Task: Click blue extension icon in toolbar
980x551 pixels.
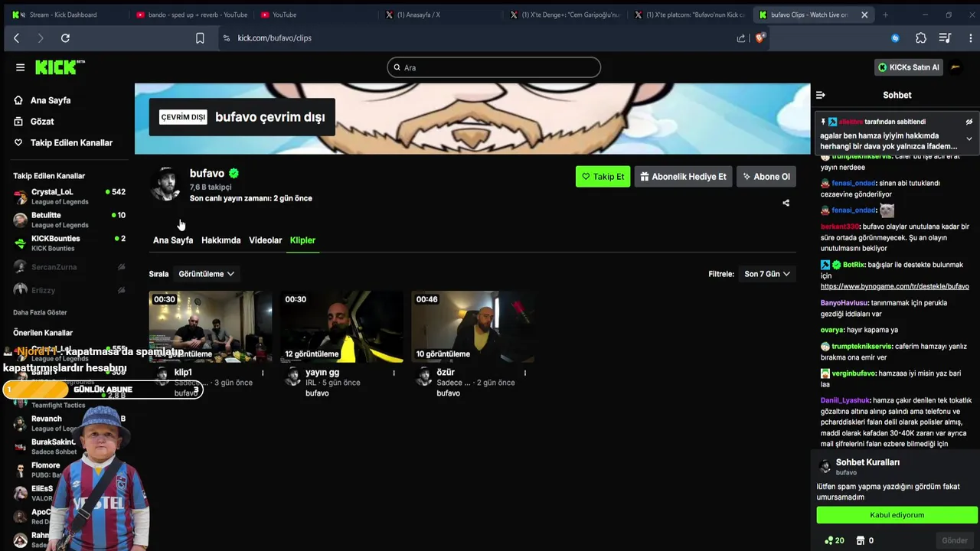Action: pos(895,38)
